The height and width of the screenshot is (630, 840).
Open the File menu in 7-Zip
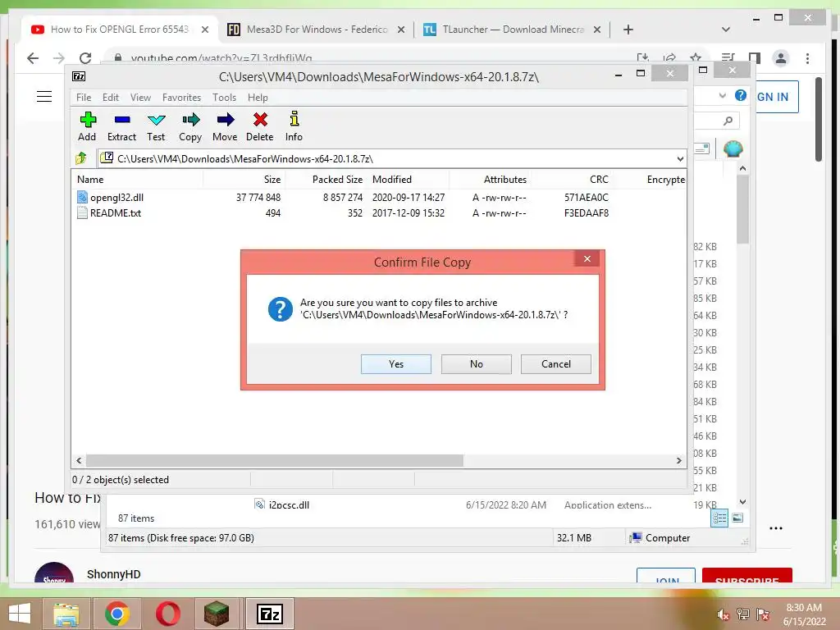(x=84, y=98)
